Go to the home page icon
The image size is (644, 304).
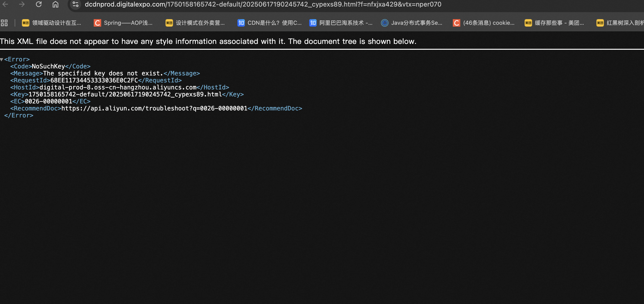55,4
